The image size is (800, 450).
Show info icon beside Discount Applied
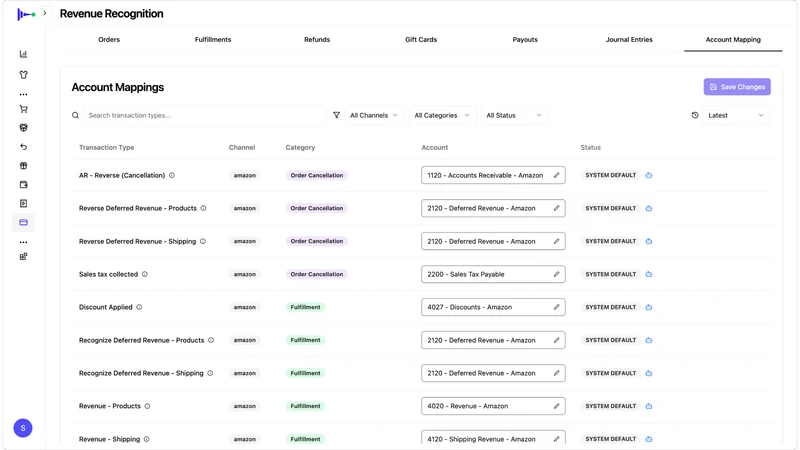[139, 307]
